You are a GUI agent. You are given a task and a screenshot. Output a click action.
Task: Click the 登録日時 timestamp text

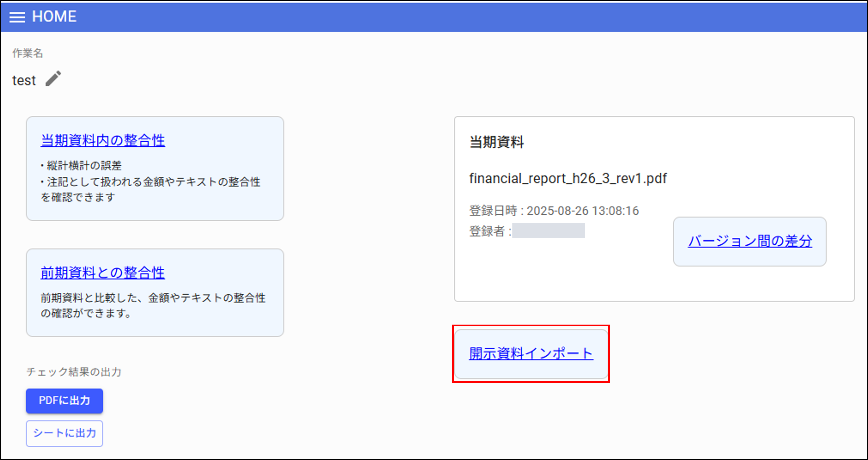(x=554, y=211)
